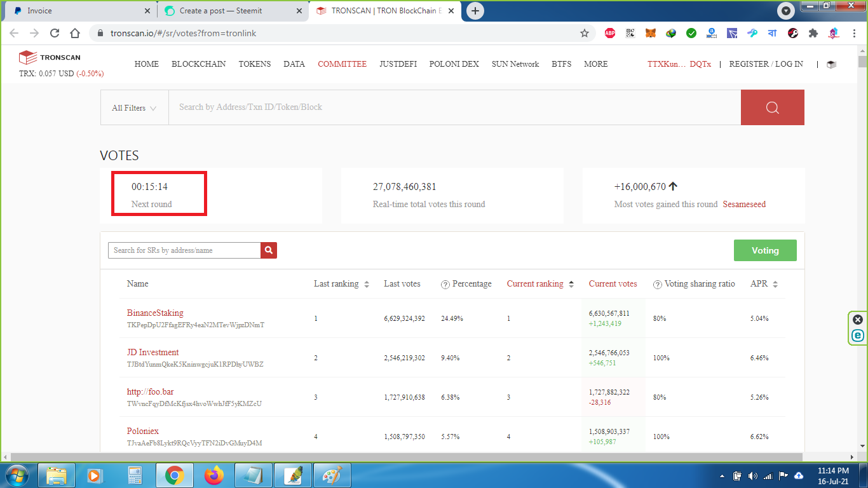The width and height of the screenshot is (868, 488).
Task: Focus the Search for SRs input field
Action: 184,250
